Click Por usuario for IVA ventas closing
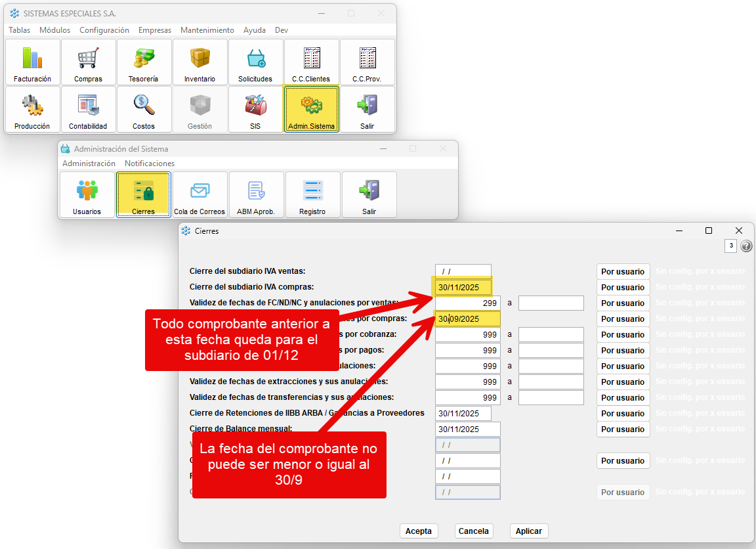This screenshot has height=549, width=756. coord(623,272)
